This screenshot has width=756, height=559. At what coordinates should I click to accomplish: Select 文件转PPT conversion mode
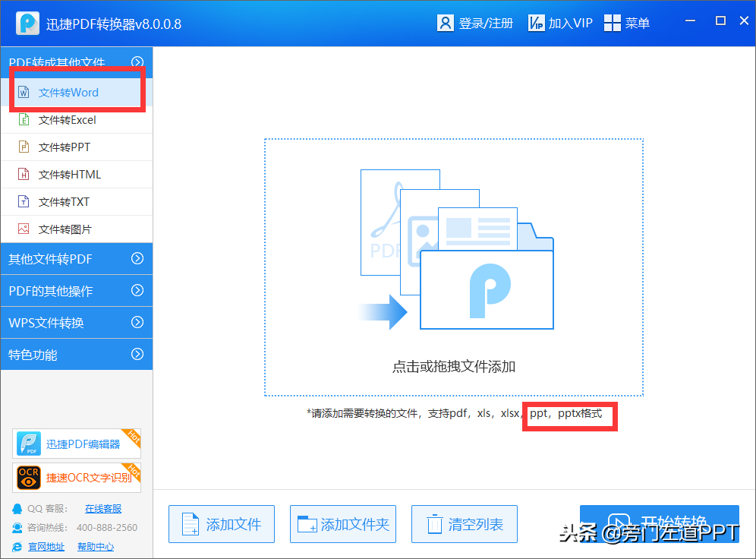(x=77, y=147)
